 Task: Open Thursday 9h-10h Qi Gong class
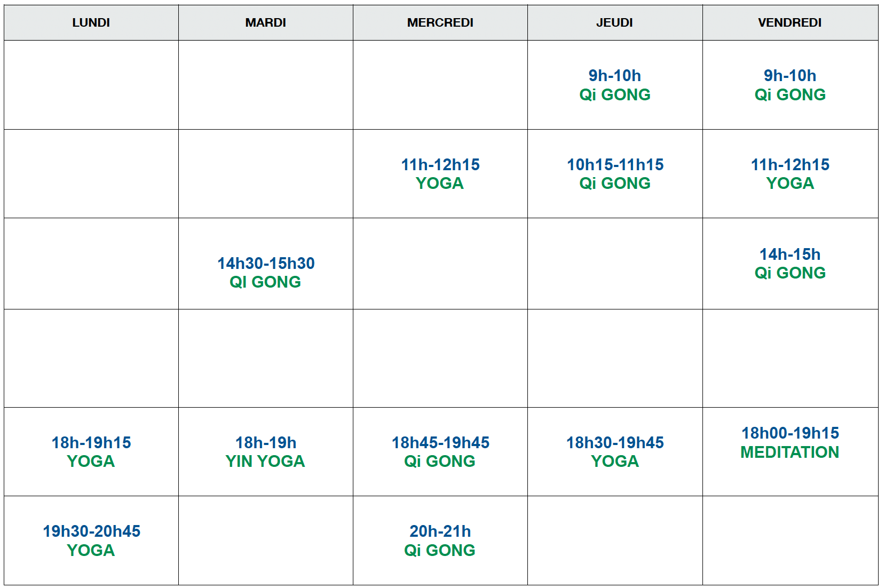point(615,85)
